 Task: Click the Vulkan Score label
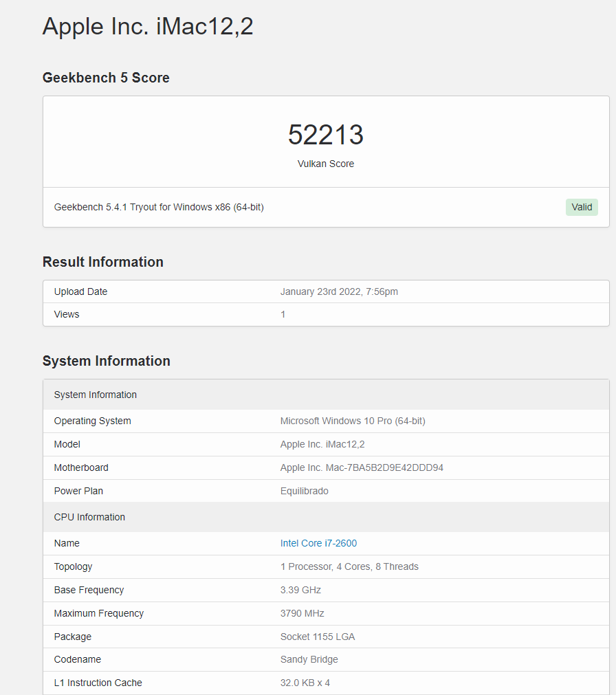coord(326,164)
